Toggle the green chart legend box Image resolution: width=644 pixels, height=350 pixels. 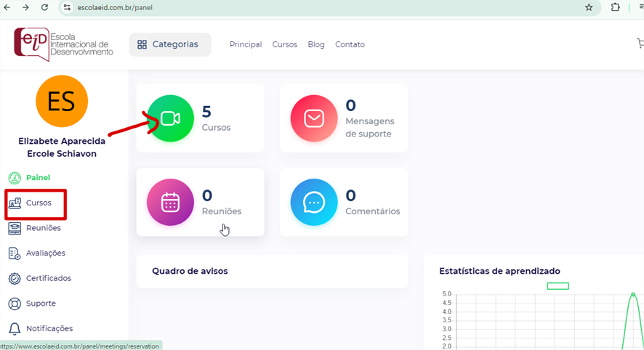point(558,286)
